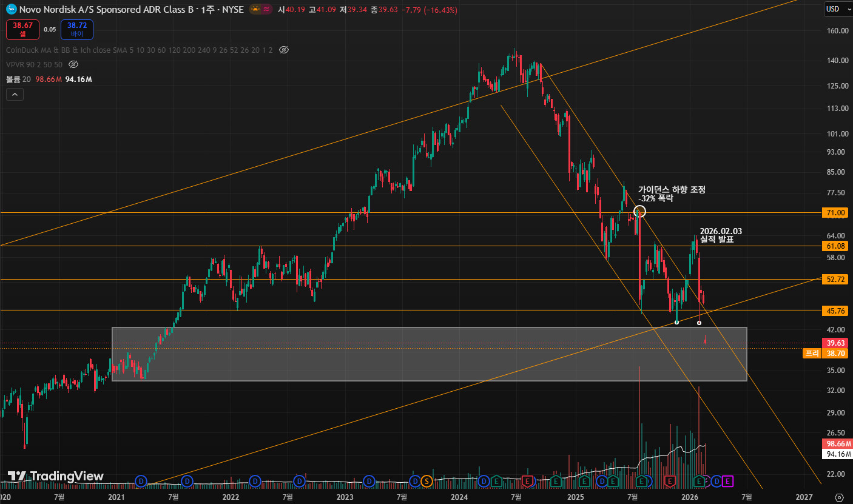Click the white 94.16M volume average axis label

[x=836, y=454]
